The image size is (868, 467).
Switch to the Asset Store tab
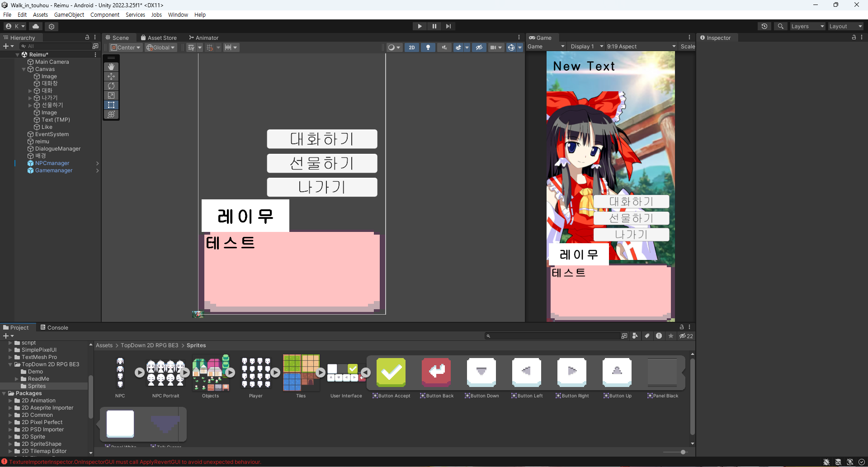[x=159, y=38]
